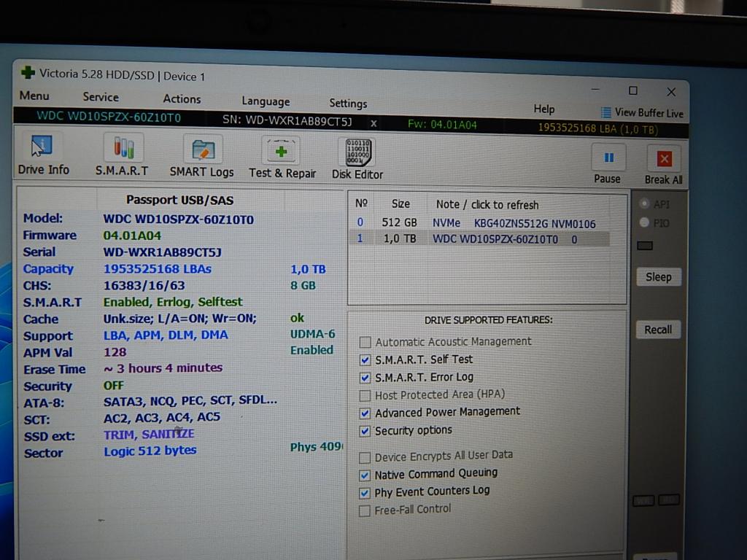Click serial value WD-WXR1AB89CT5J in Passport
Viewport: 747px width, 560px height.
pyautogui.click(x=163, y=252)
